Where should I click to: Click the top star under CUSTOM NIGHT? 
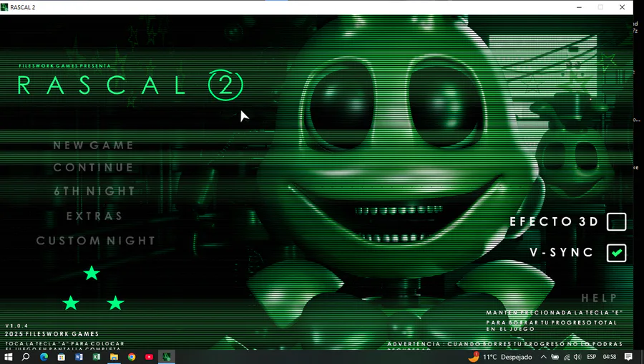92,273
